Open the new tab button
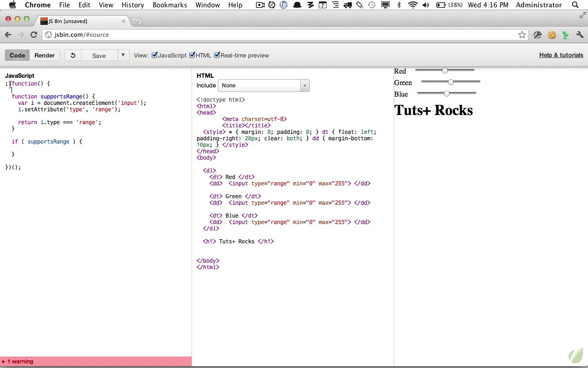Image resolution: width=588 pixels, height=368 pixels. click(136, 21)
